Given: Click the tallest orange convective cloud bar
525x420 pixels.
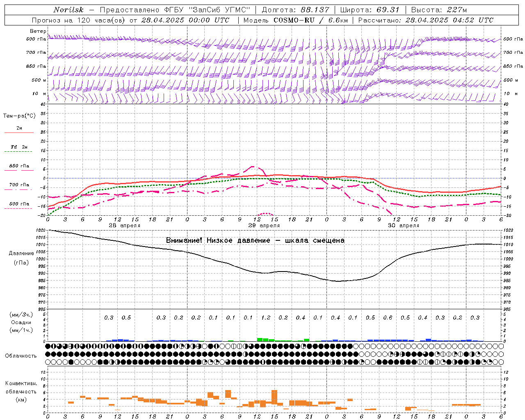Looking at the screenshot, I should click(274, 398).
